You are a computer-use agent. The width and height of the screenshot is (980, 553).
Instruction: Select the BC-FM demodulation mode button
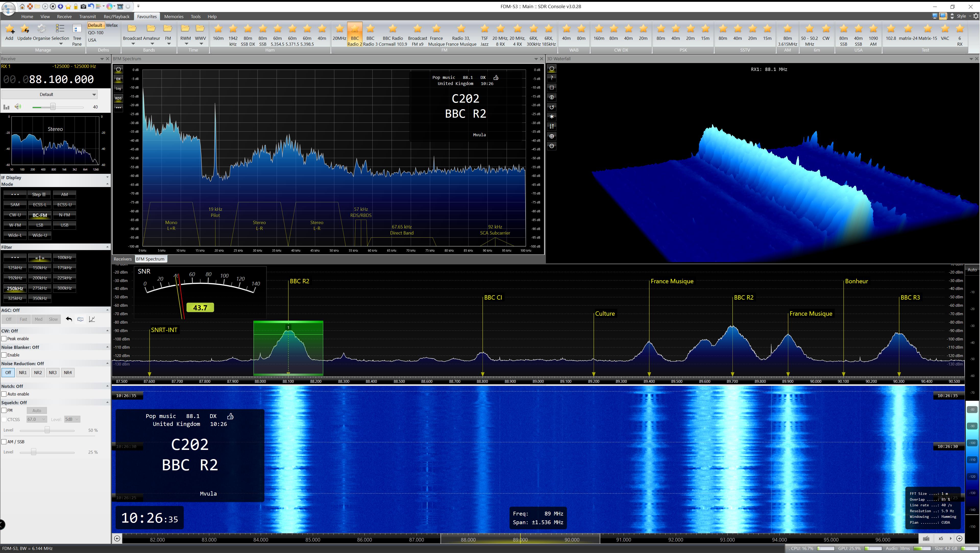(x=40, y=215)
